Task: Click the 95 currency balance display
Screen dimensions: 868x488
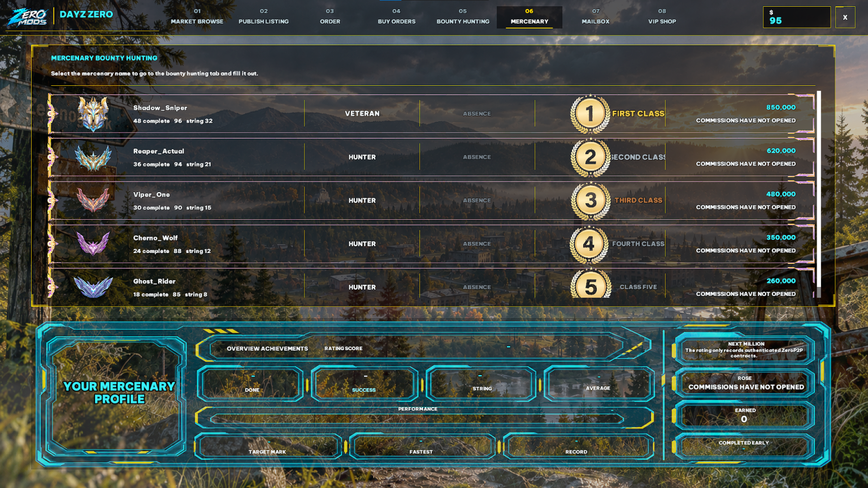Action: (x=797, y=18)
